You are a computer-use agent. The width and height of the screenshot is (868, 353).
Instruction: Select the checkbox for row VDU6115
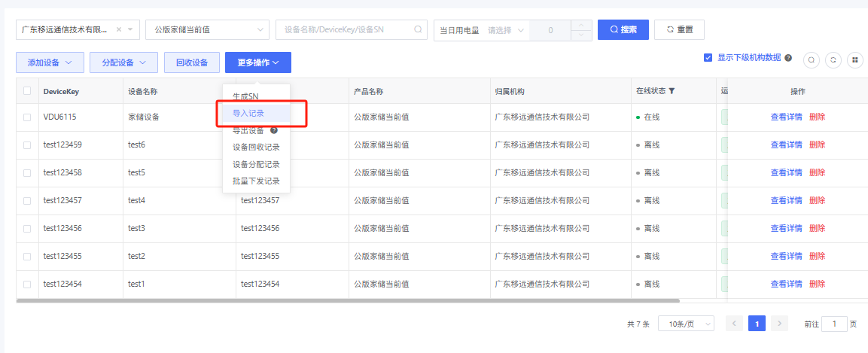pos(27,117)
